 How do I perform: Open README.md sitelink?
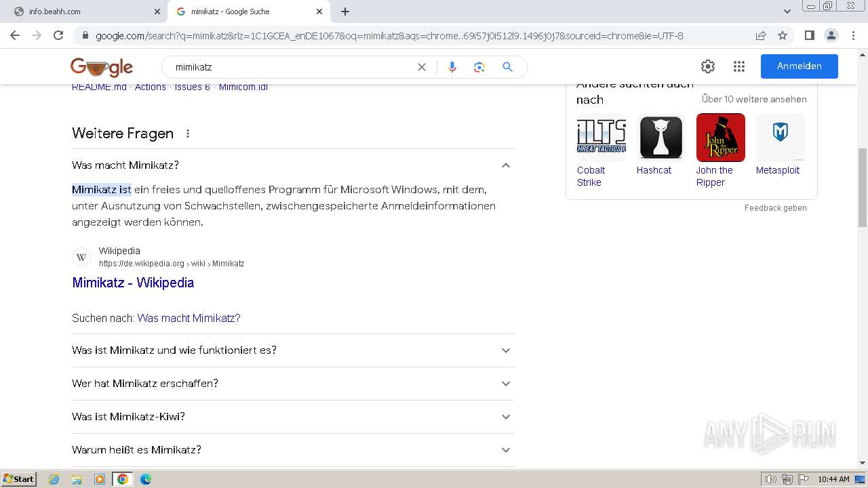[x=99, y=87]
